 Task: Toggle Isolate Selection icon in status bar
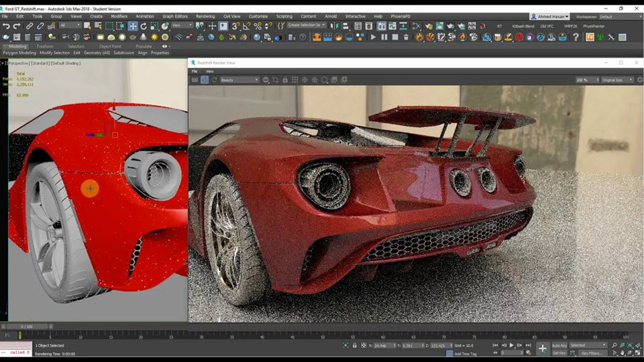point(345,346)
